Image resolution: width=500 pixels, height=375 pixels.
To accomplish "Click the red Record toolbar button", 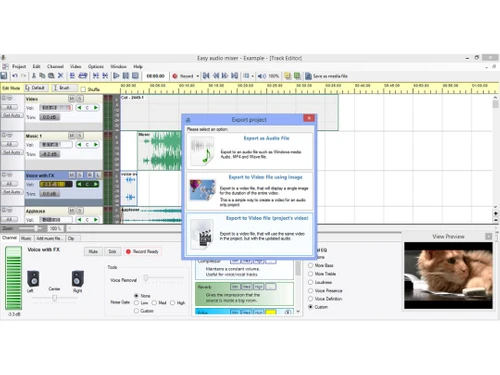I will coord(183,76).
